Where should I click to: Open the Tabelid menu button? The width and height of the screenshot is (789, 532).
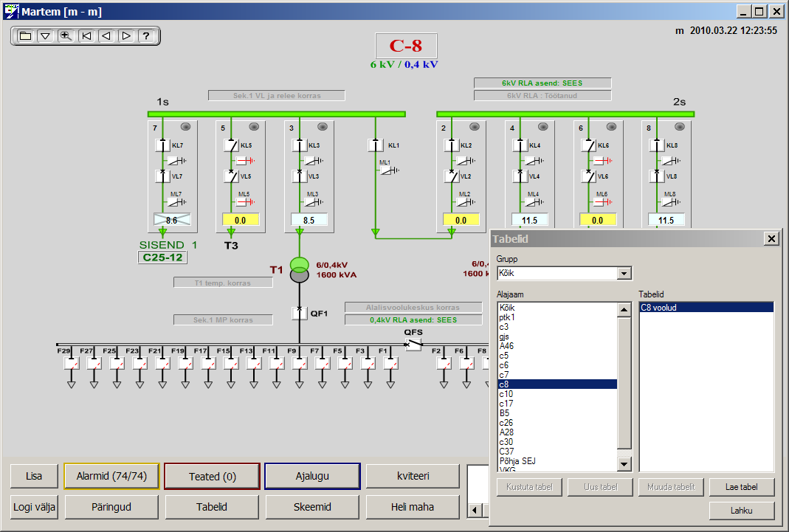212,507
